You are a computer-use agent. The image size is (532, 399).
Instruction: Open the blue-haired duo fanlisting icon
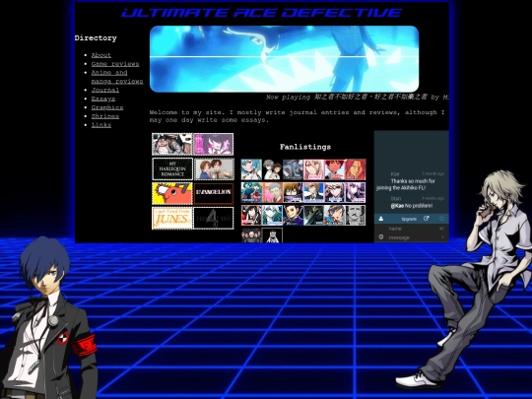coord(251,192)
